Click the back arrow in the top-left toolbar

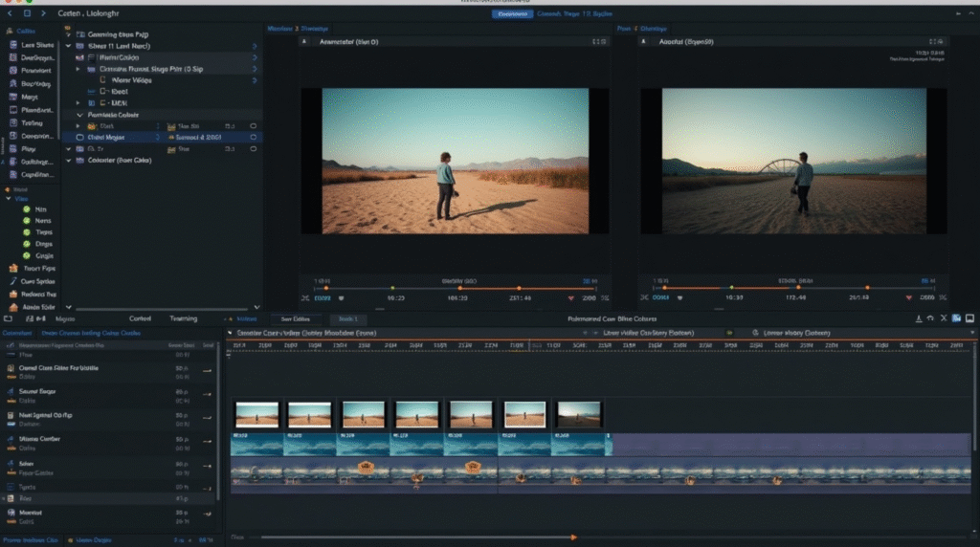point(10,13)
